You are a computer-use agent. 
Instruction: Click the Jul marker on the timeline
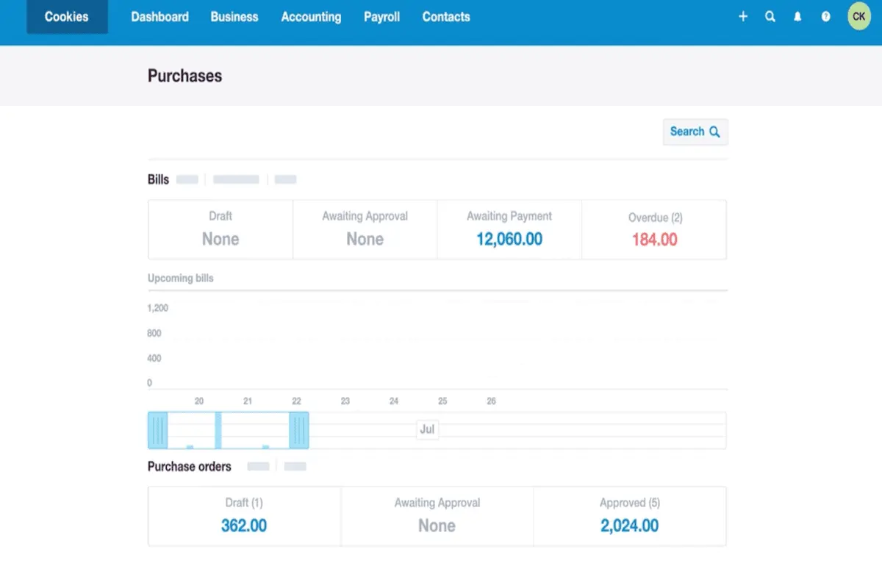tap(427, 429)
